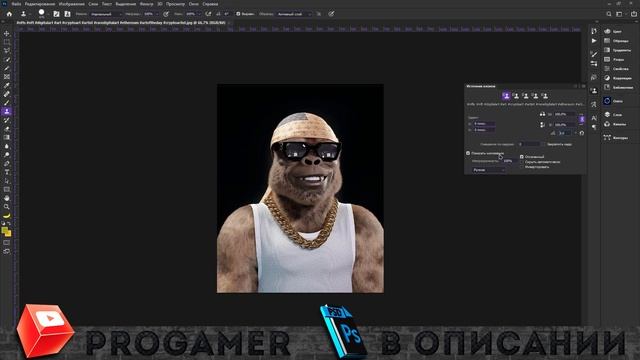Open the Color panel (Цвет)
Screen dimensions: 640x360
[613, 31]
